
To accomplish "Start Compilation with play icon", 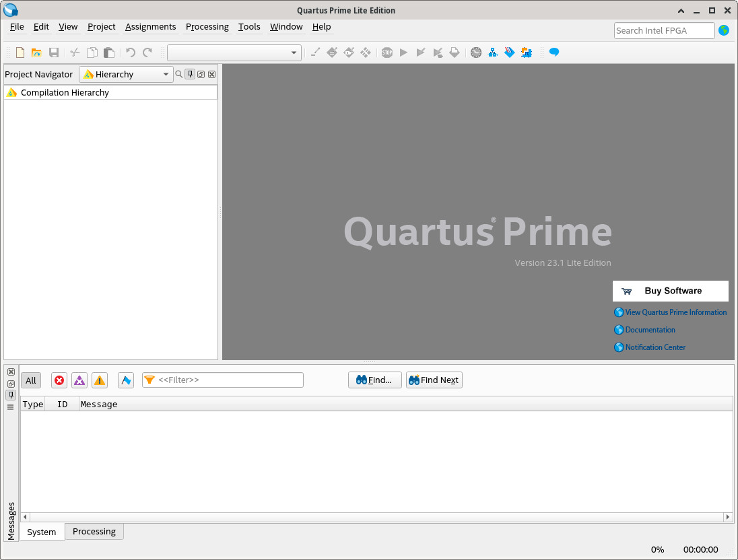I will (403, 53).
